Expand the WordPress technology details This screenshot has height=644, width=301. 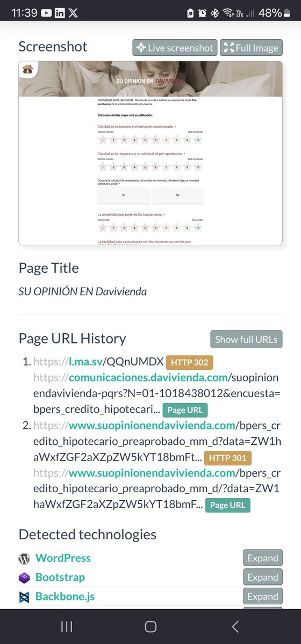click(262, 558)
